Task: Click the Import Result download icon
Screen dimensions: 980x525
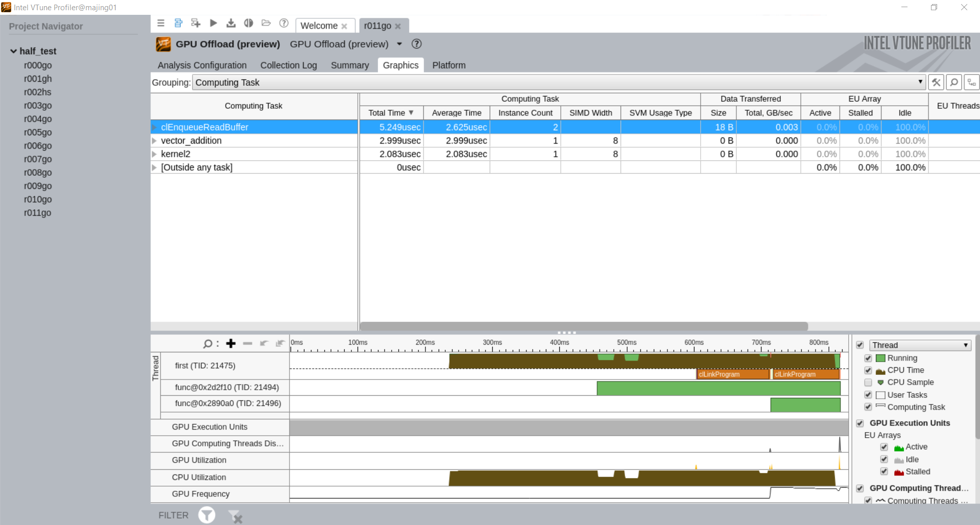Action: (231, 23)
